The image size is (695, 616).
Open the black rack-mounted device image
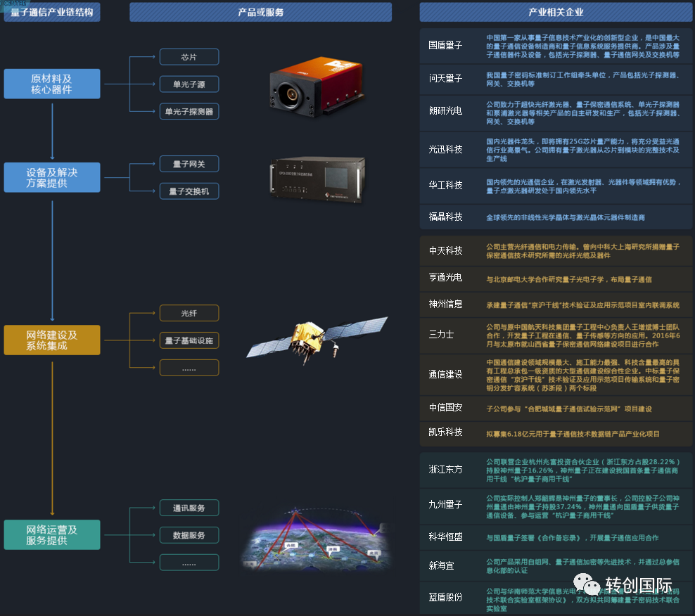click(318, 179)
